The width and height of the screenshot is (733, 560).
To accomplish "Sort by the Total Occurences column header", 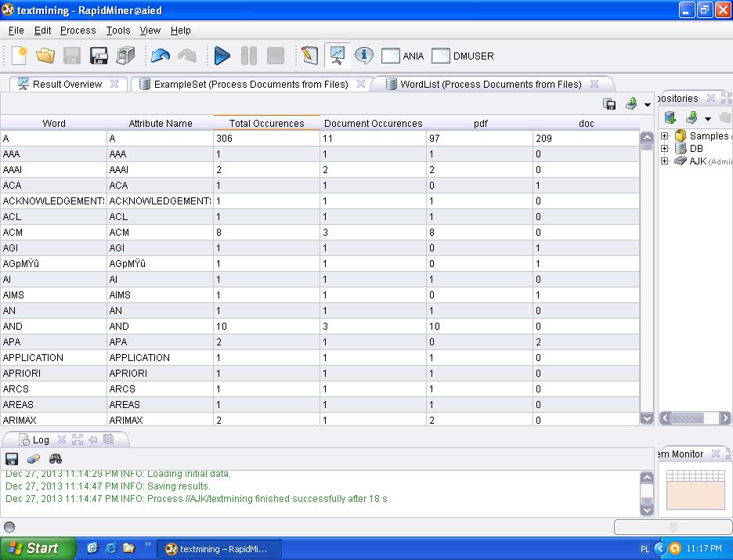I will click(266, 124).
